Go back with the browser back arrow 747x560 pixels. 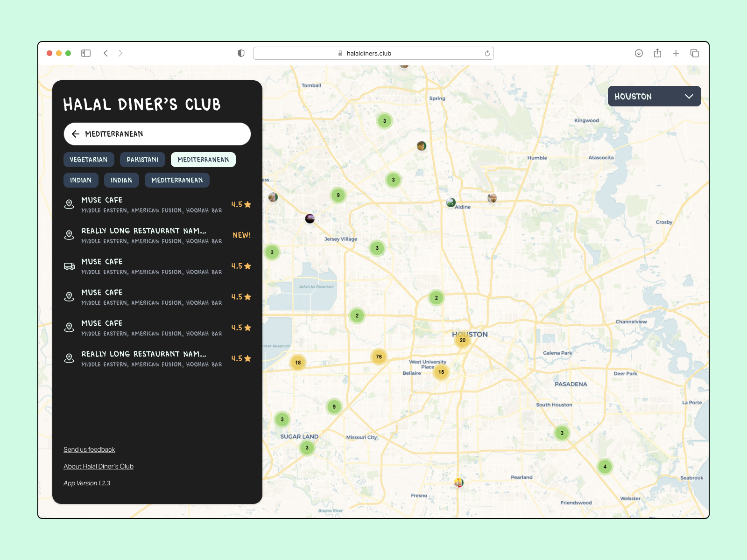(x=106, y=53)
